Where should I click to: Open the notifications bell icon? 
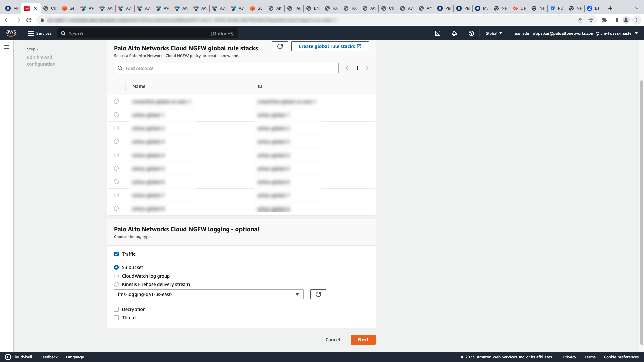pyautogui.click(x=454, y=33)
